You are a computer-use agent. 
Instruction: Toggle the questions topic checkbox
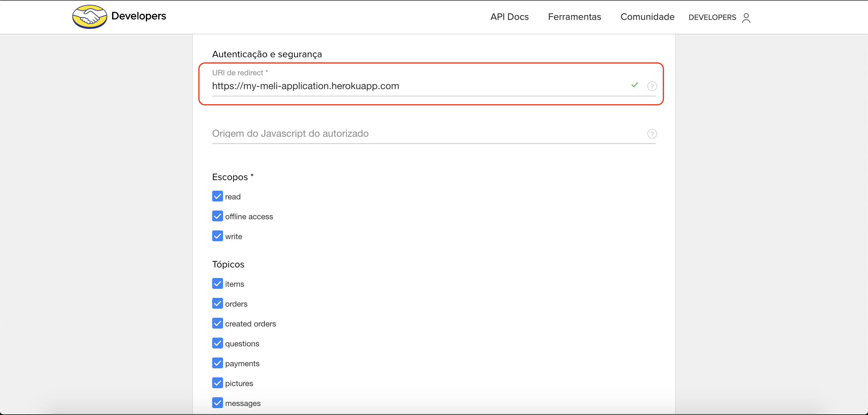coord(217,343)
